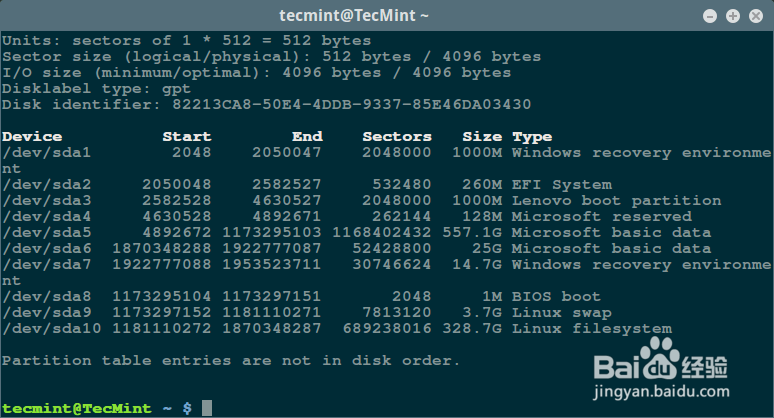The image size is (774, 418).
Task: Click the start sector 2048 of sda1
Action: [x=192, y=152]
